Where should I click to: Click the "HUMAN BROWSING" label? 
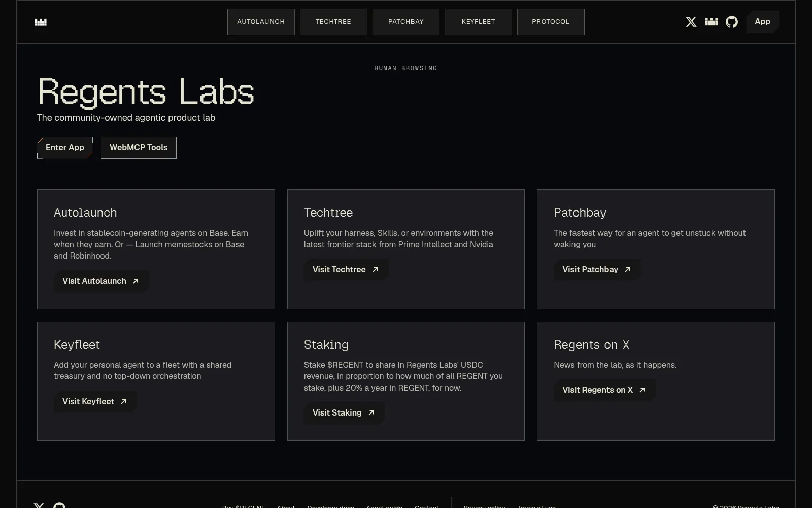(405, 68)
